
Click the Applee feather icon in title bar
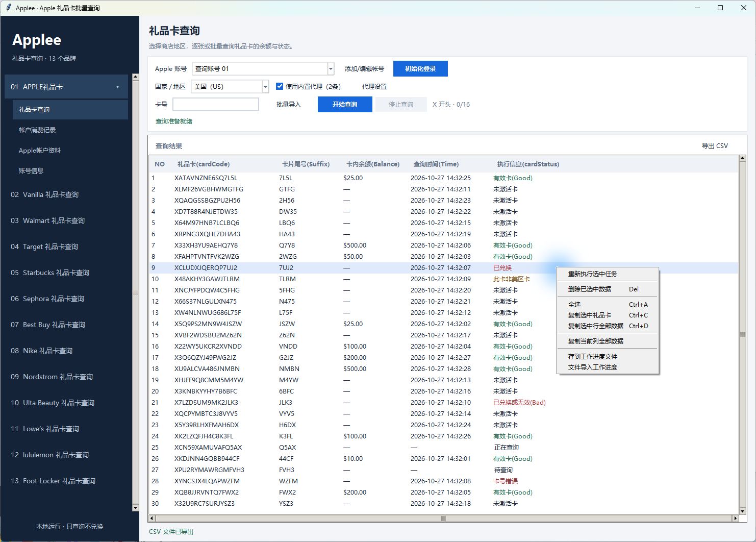(8, 8)
